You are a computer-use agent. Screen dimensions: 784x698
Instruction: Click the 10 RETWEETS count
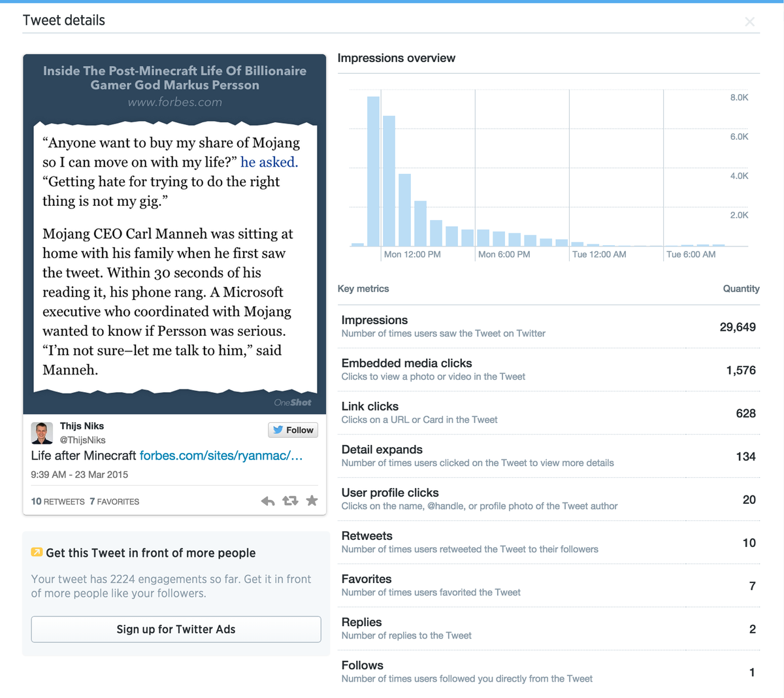coord(57,501)
